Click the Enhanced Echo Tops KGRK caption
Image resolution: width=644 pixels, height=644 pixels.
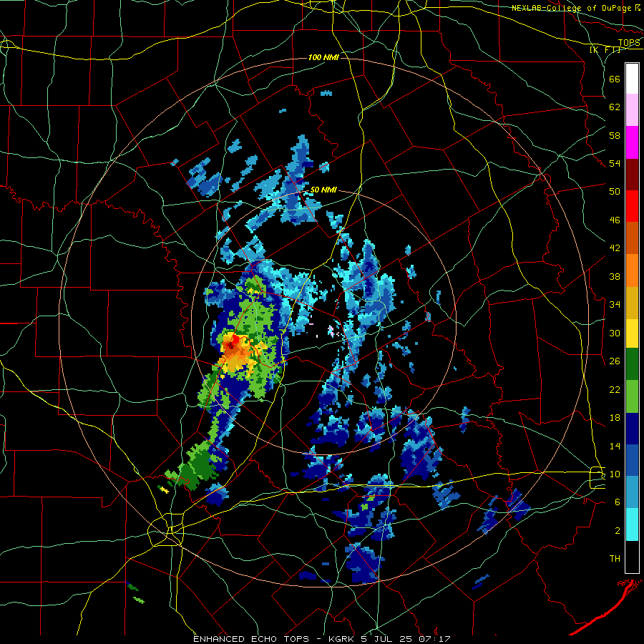322,639
